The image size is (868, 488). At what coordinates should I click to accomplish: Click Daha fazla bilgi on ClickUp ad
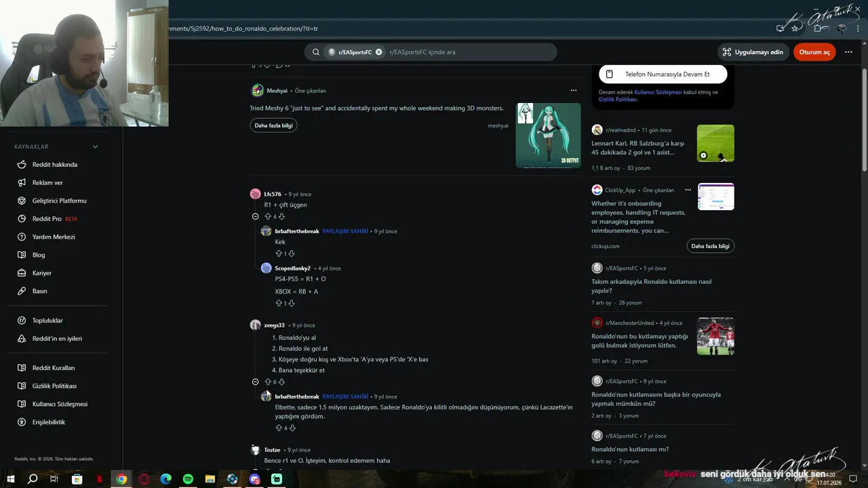coord(710,246)
